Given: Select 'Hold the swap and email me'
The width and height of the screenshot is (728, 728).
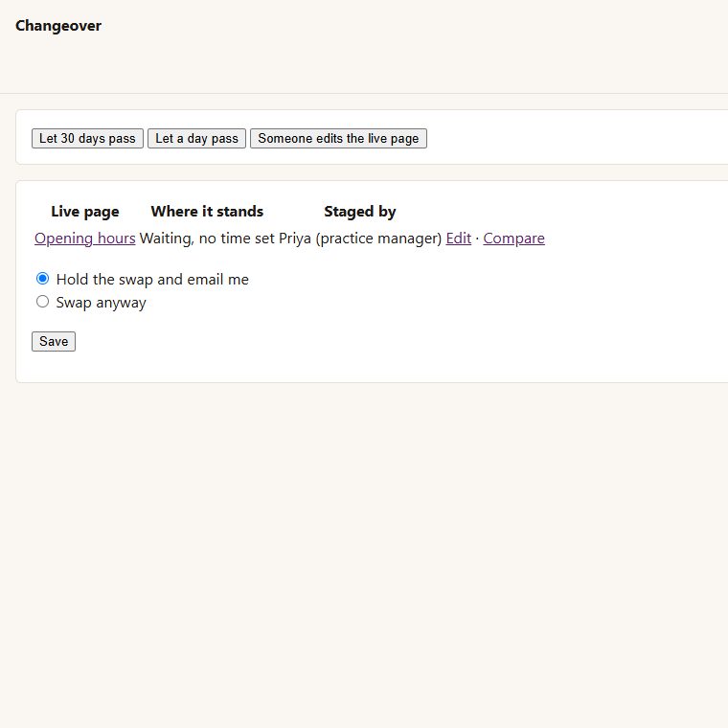Looking at the screenshot, I should [43, 279].
